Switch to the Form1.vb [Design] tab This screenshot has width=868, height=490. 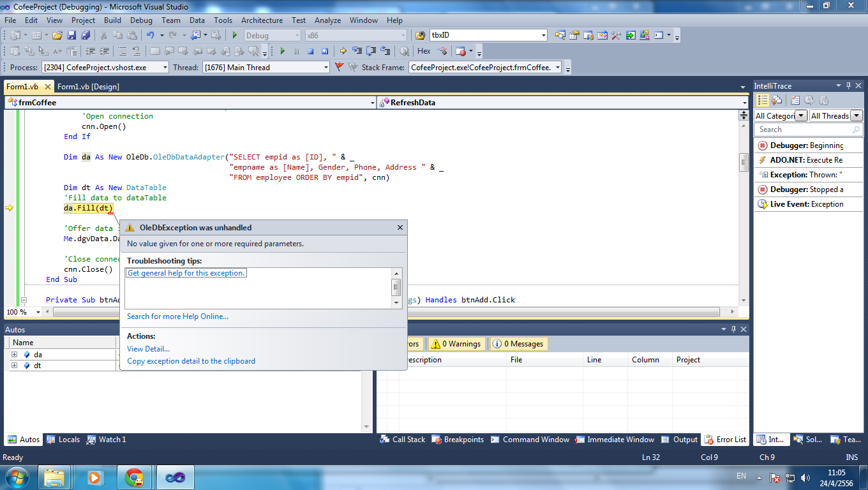[x=88, y=87]
